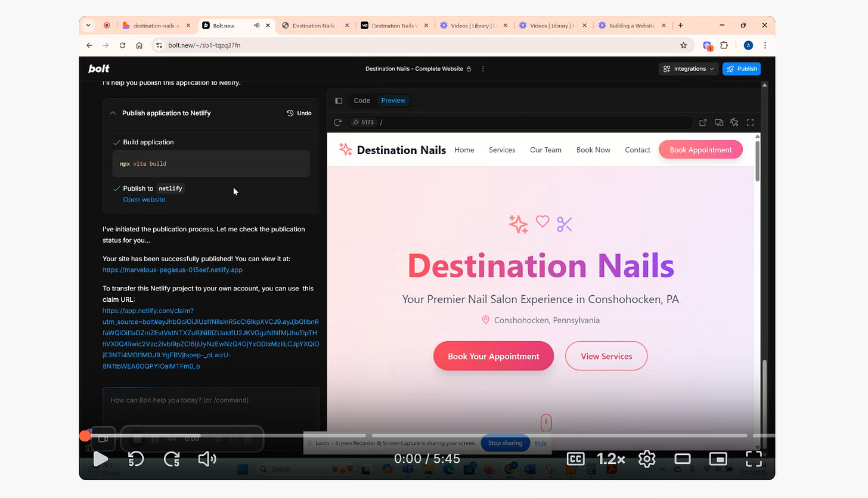Click the preview pane vertical scrollbar
The image size is (868, 498).
(758, 162)
